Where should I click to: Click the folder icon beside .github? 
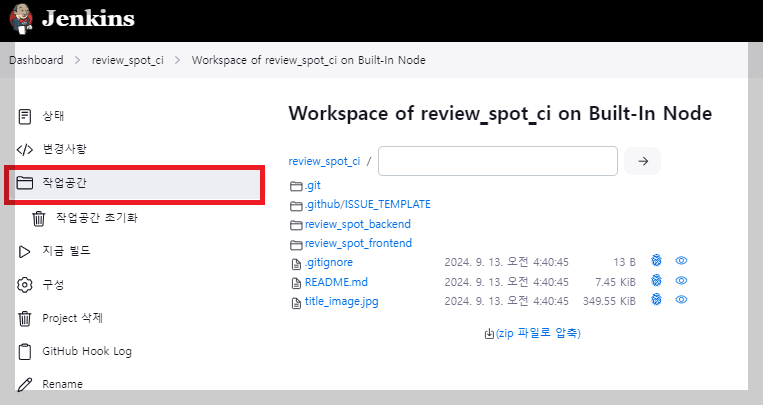pyautogui.click(x=296, y=206)
